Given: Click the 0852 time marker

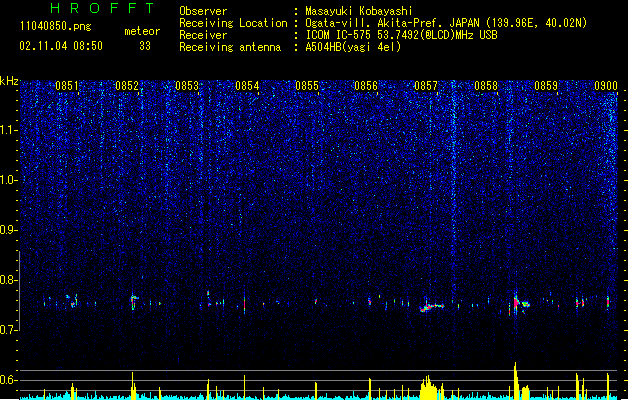Looking at the screenshot, I should point(127,86).
